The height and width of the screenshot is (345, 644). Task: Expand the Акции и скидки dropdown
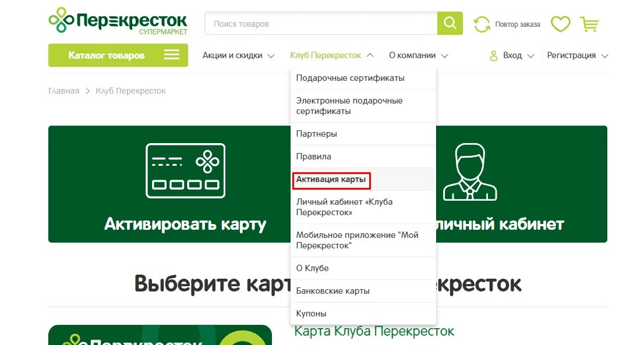(x=238, y=55)
